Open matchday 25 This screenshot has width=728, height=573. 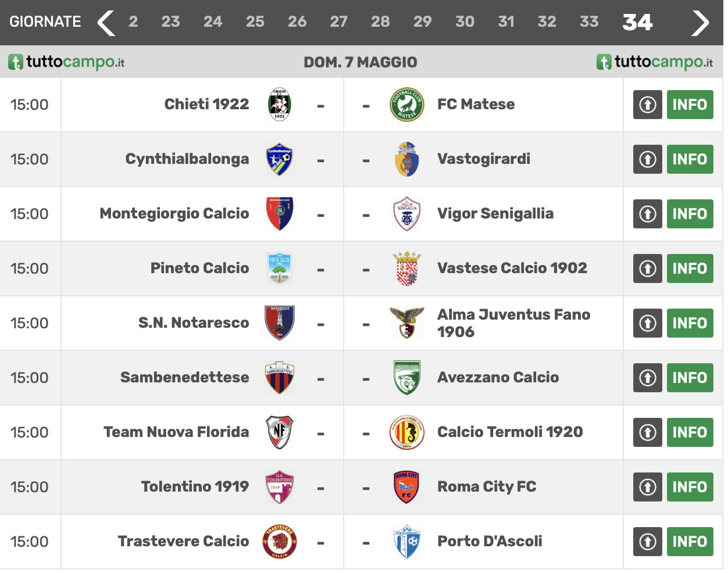[x=255, y=22]
